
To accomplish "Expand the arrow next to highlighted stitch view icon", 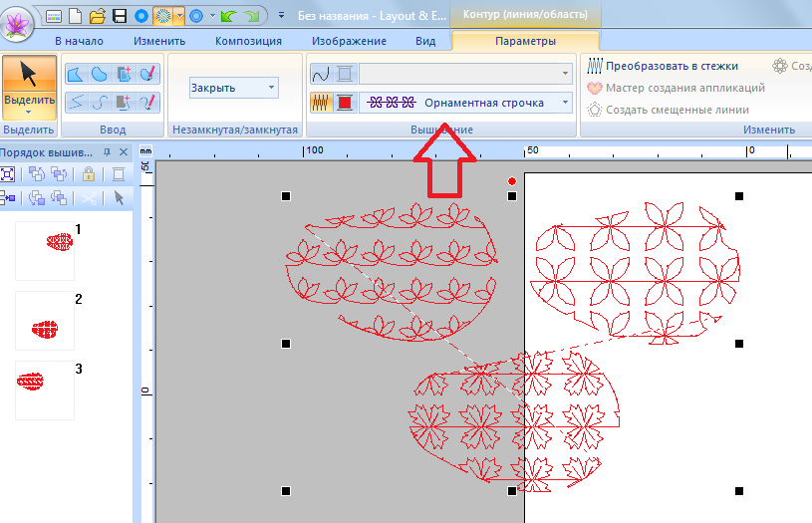I will point(179,16).
